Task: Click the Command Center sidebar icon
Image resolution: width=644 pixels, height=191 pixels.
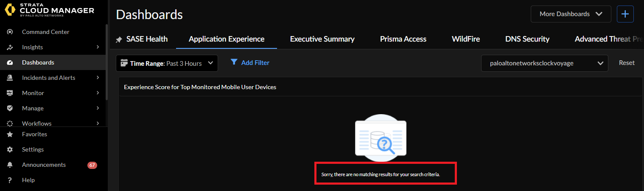Action: click(10, 32)
